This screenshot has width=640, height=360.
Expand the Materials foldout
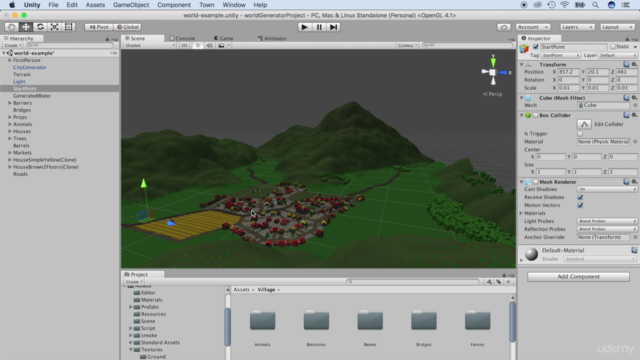[521, 213]
